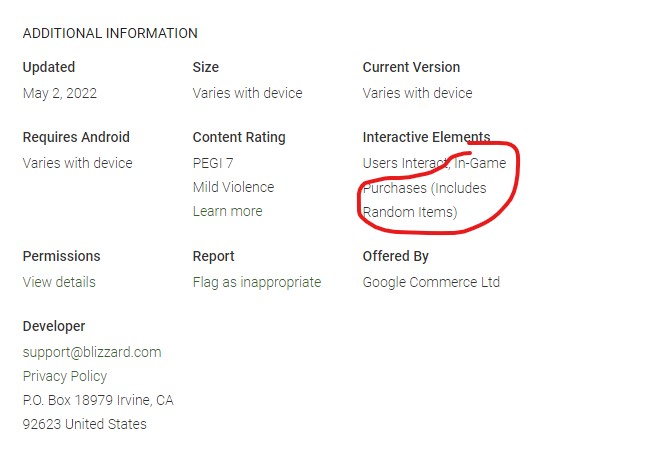Click the P.O. Box 18979 Irvine address line
This screenshot has height=470, width=650.
click(98, 400)
